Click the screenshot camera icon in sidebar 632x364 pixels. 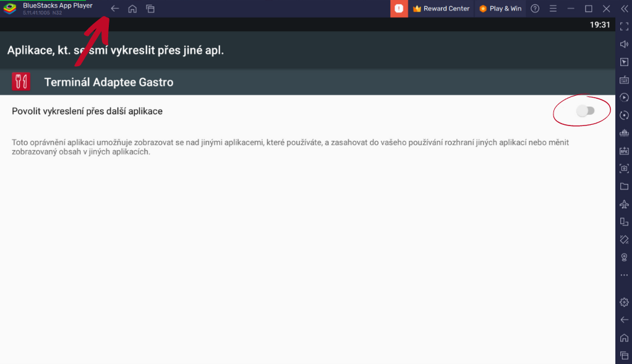click(x=624, y=168)
